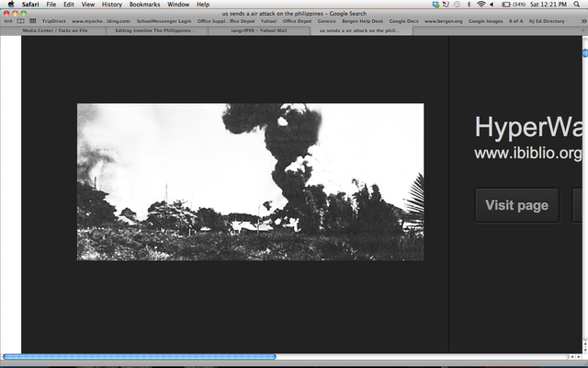This screenshot has height=368, width=588.
Task: Open the Help menu
Action: point(203,5)
